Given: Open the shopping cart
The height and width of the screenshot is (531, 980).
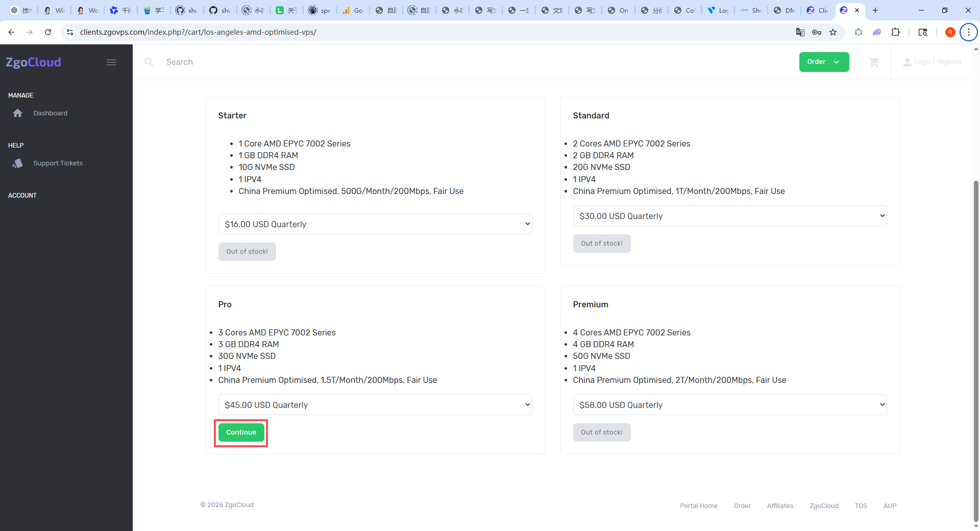Looking at the screenshot, I should pyautogui.click(x=874, y=62).
